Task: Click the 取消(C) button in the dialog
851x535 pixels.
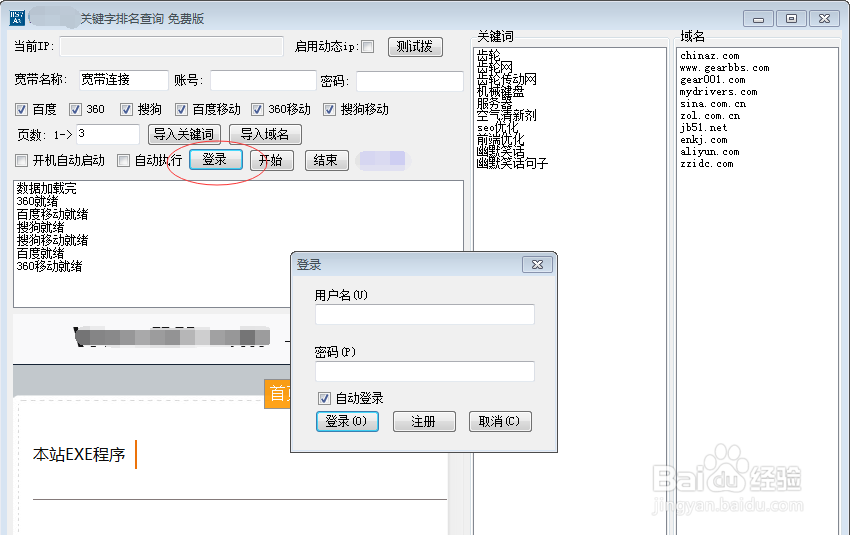Action: click(x=500, y=422)
